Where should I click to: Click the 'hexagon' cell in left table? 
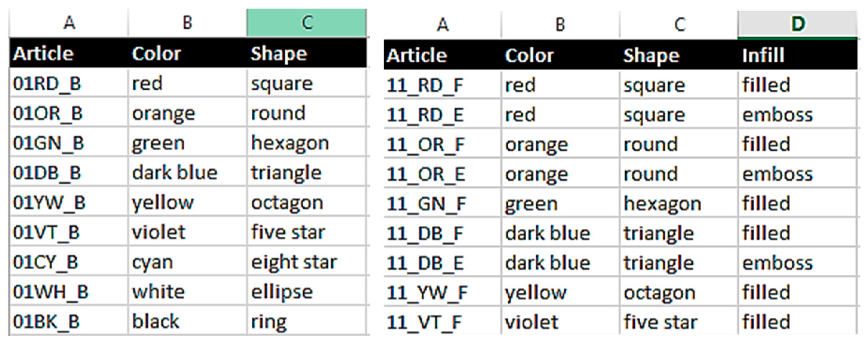307,143
